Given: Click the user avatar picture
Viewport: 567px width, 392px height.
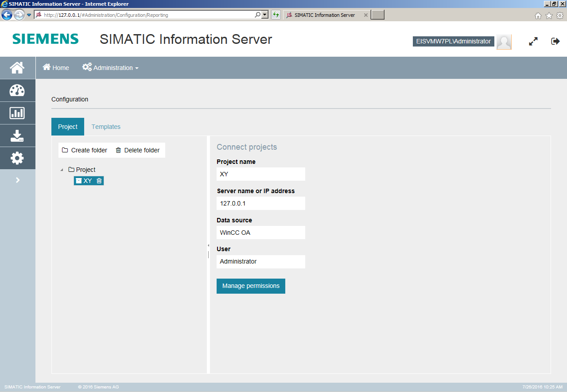Looking at the screenshot, I should point(504,42).
